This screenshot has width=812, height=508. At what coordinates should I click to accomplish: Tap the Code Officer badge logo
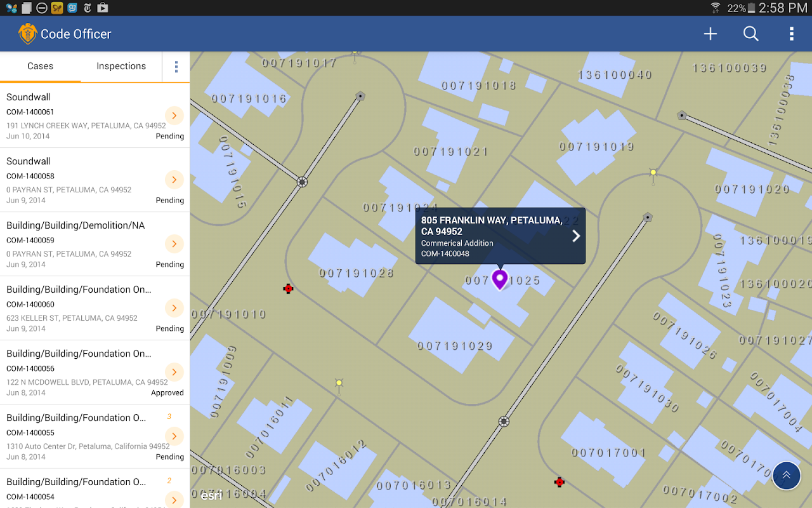point(27,34)
